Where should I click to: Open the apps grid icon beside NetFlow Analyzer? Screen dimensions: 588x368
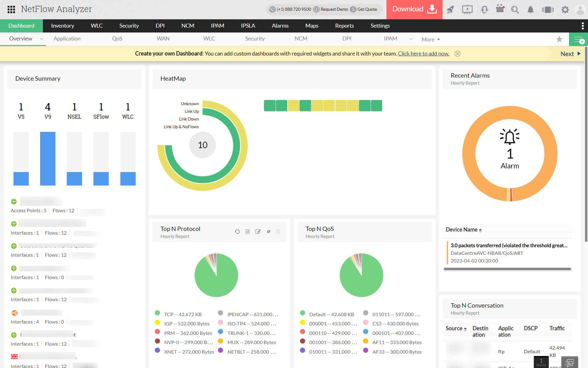(x=11, y=10)
